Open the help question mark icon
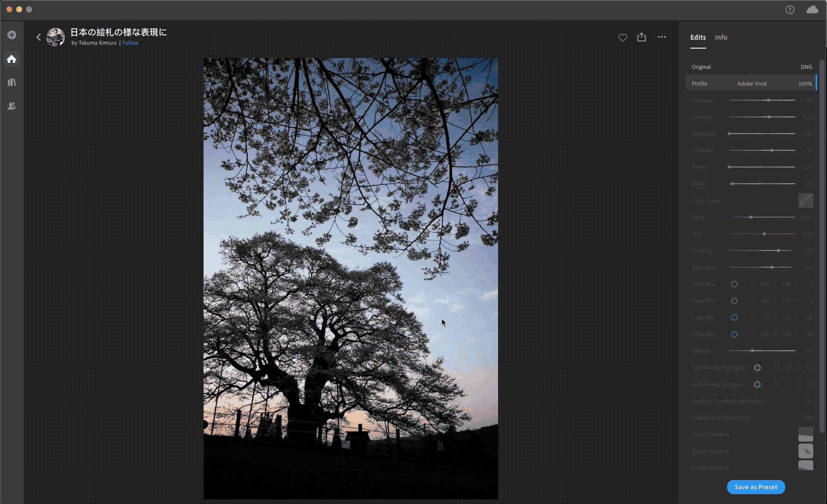Screen dimensions: 827x504 point(790,10)
